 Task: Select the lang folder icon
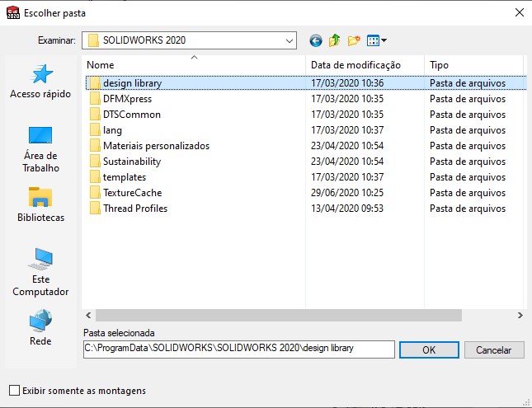pyautogui.click(x=95, y=130)
